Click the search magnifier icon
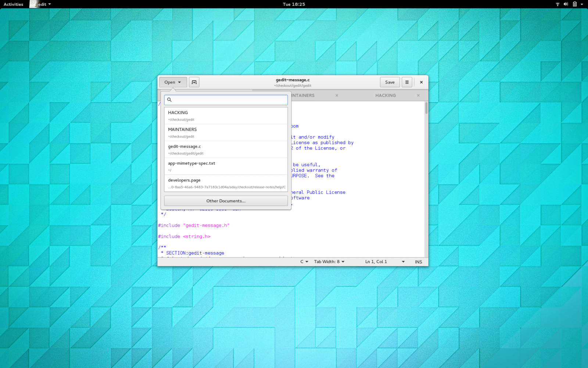This screenshot has height=368, width=588. pos(169,100)
